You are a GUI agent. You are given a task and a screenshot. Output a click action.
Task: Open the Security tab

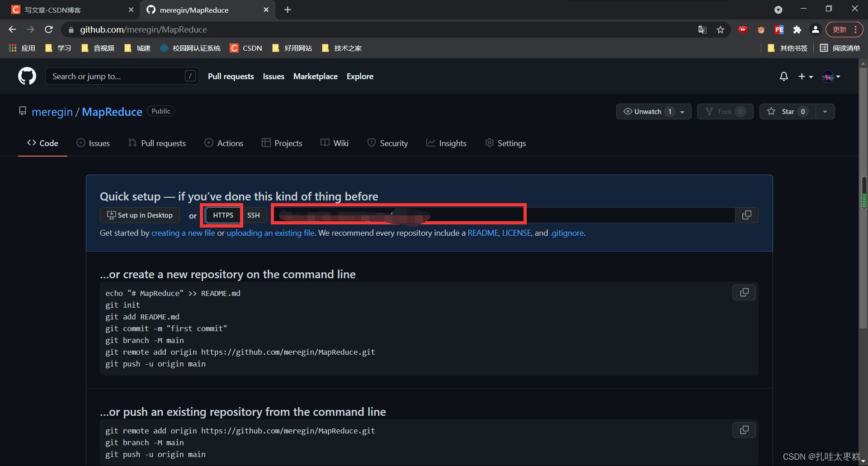387,143
